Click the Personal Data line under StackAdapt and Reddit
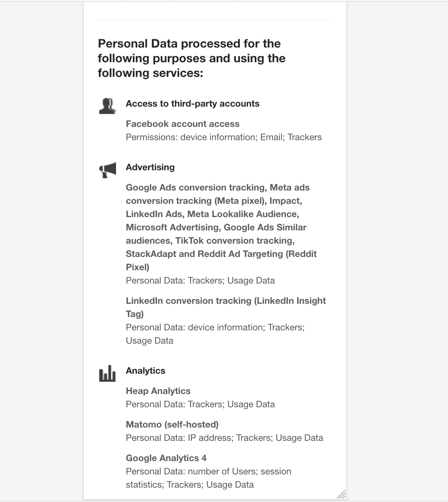This screenshot has width=448, height=502. tap(200, 281)
